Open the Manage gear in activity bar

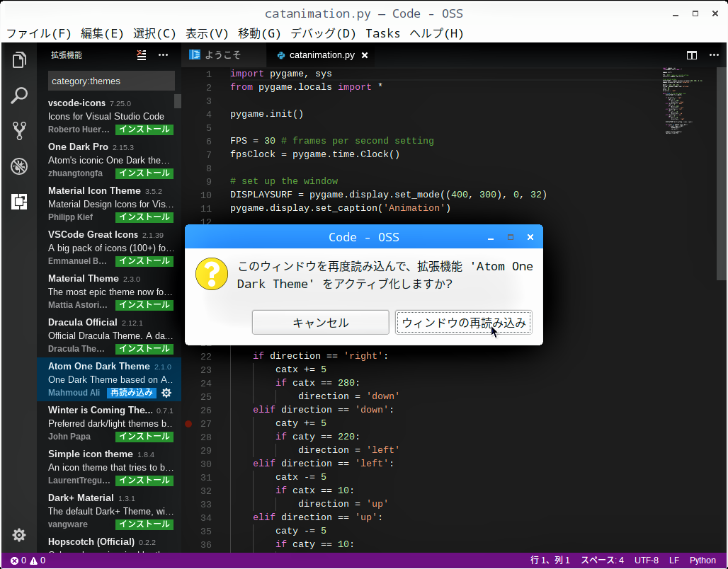tap(19, 535)
